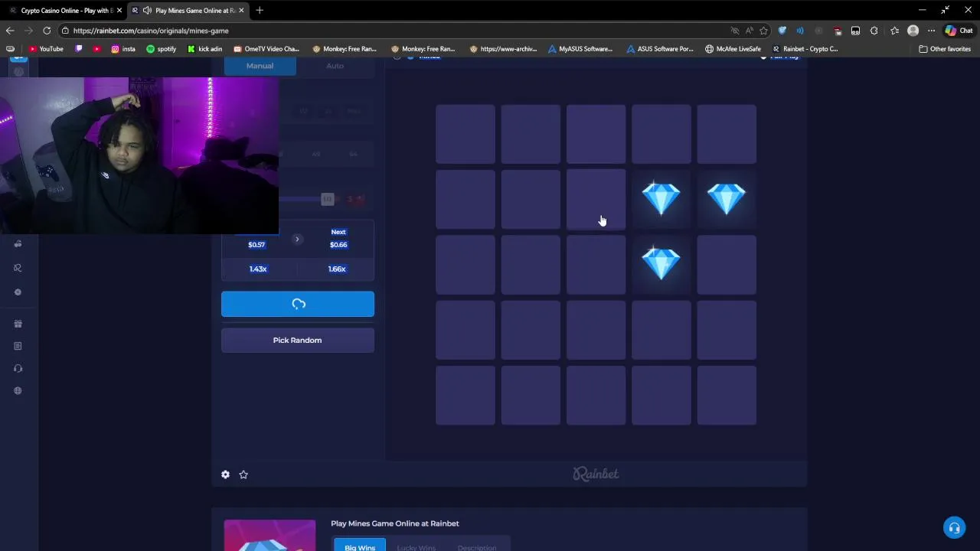
Task: Open the MyASUS Software bookmark
Action: (x=580, y=49)
